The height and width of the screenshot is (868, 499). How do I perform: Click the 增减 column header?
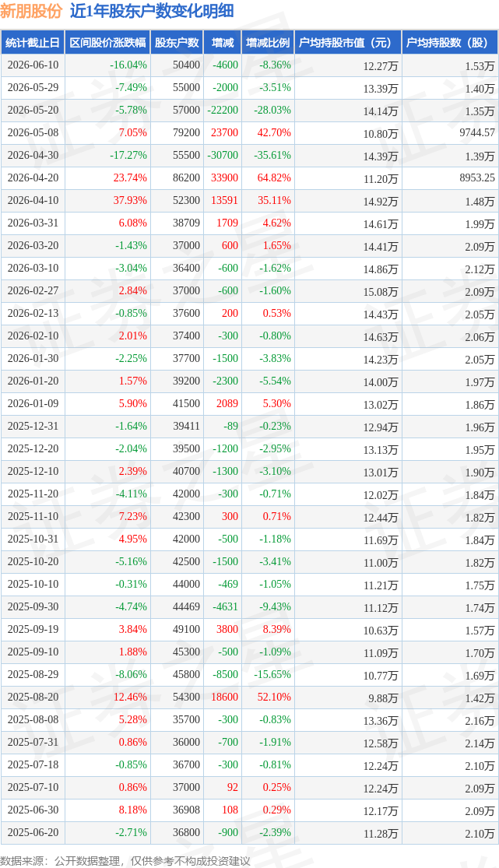[223, 43]
